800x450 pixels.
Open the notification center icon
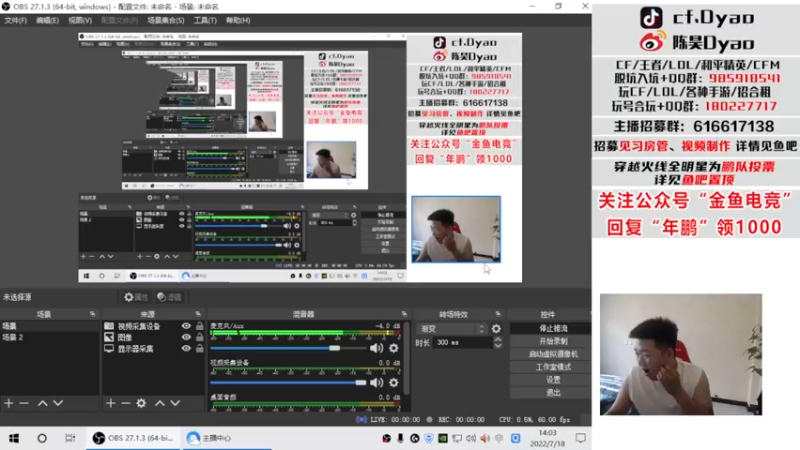(x=581, y=438)
